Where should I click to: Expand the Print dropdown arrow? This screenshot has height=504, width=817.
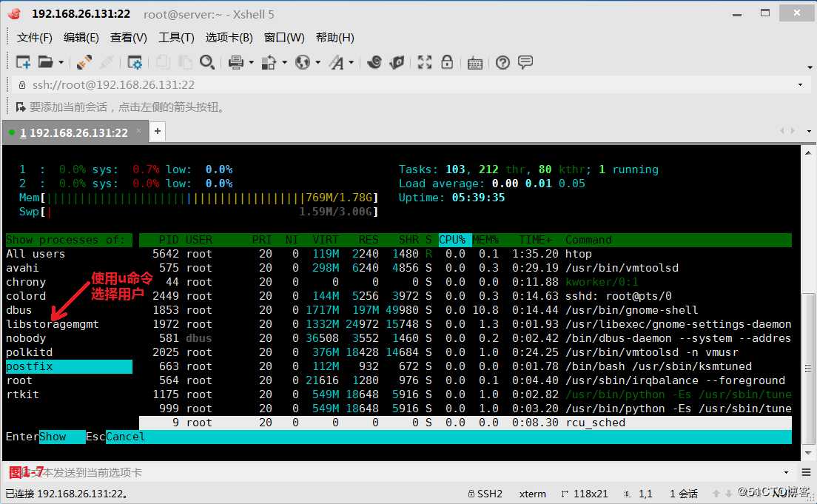[251, 63]
